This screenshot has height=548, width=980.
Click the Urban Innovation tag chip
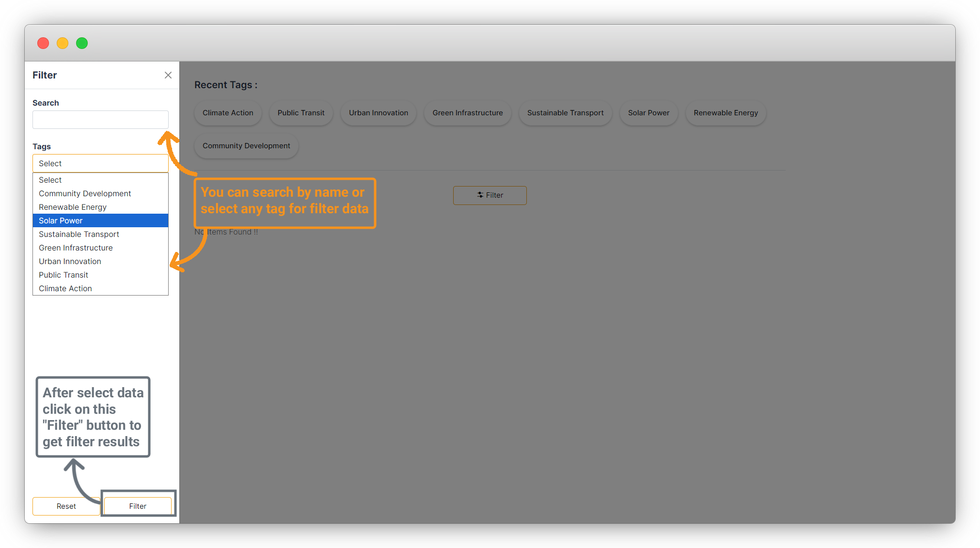pos(378,113)
